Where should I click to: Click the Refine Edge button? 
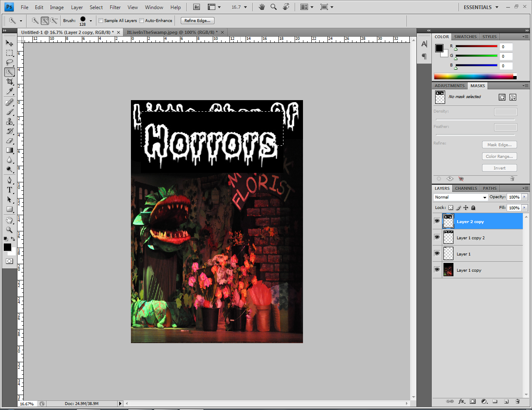[x=197, y=20]
